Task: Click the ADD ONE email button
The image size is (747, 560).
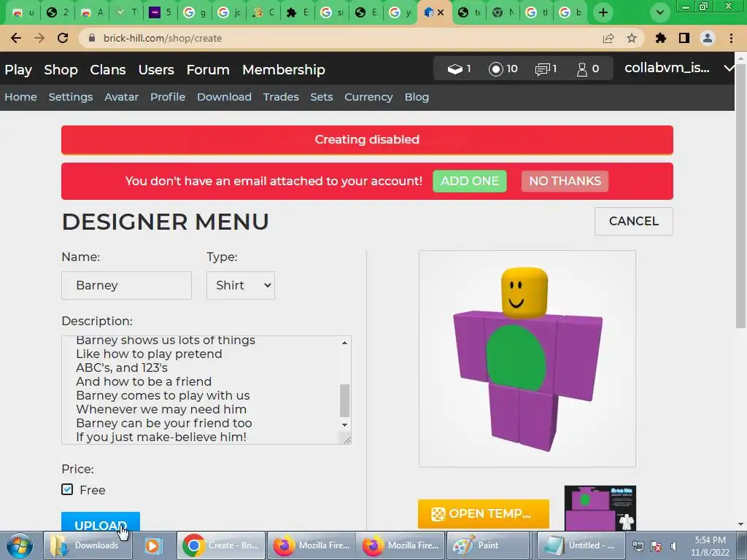Action: [x=469, y=181]
